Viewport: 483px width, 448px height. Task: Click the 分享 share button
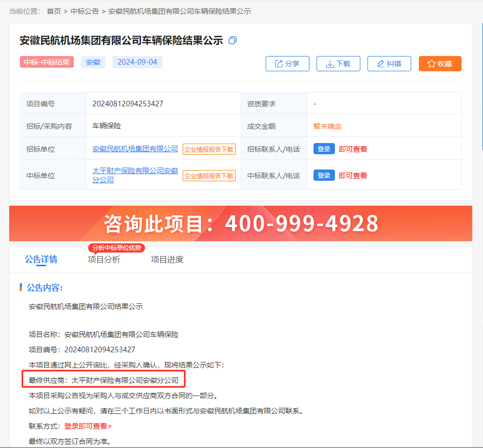pos(288,64)
